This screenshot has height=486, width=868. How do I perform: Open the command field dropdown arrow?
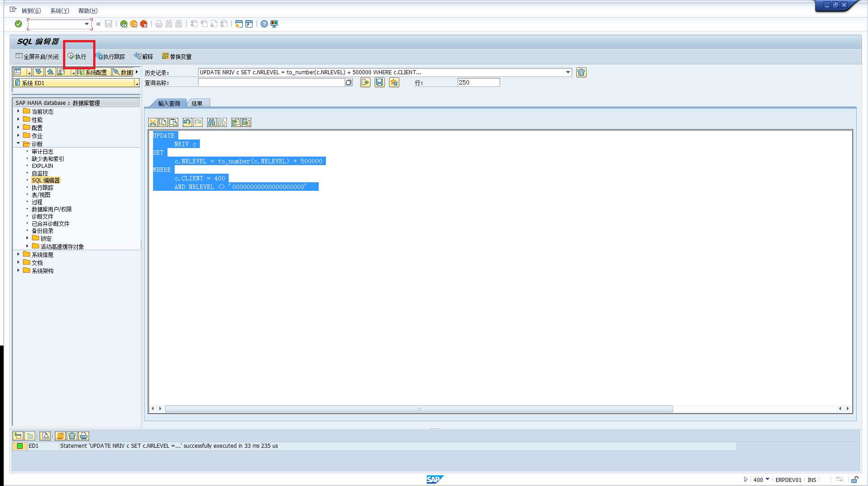[86, 24]
